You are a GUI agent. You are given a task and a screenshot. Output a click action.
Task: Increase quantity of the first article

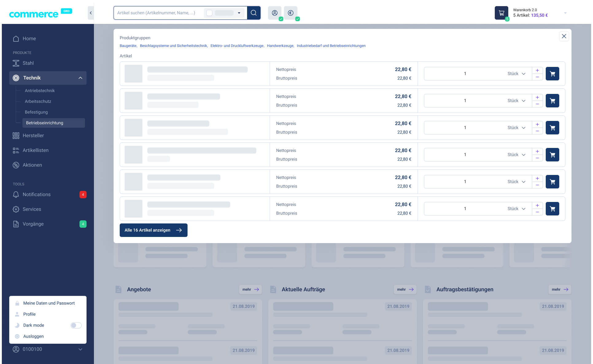coord(537,70)
